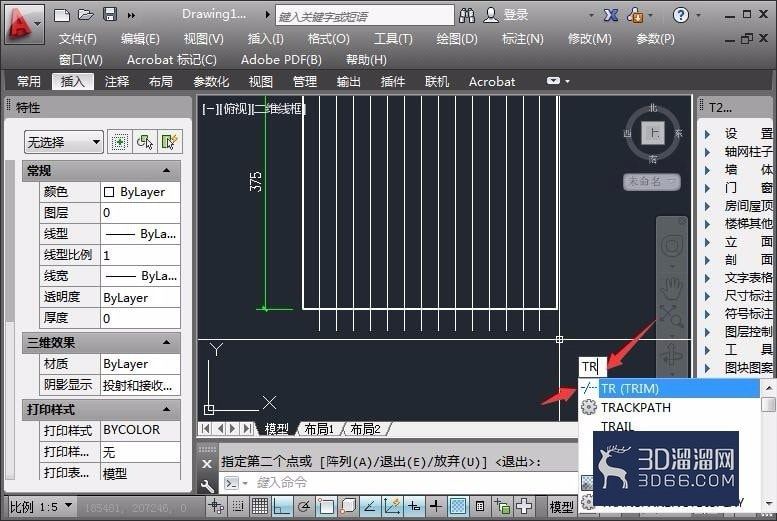Viewport: 777px width, 521px height.
Task: Click the ViewCube top face
Action: tap(653, 133)
